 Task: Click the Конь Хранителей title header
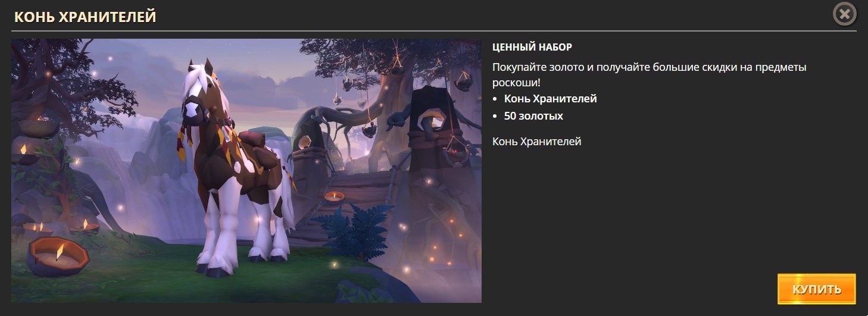click(x=85, y=17)
